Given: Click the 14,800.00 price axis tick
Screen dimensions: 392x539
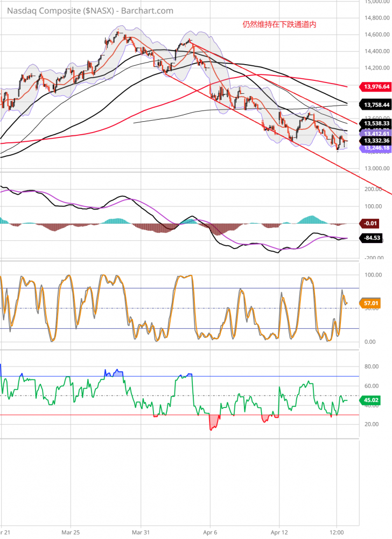Looking at the screenshot, I should [x=376, y=18].
